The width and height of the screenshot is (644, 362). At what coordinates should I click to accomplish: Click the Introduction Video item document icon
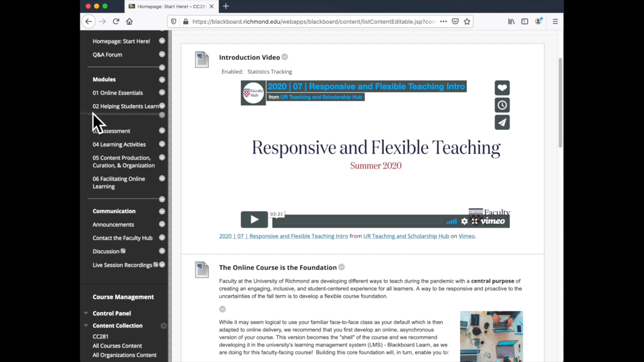202,60
